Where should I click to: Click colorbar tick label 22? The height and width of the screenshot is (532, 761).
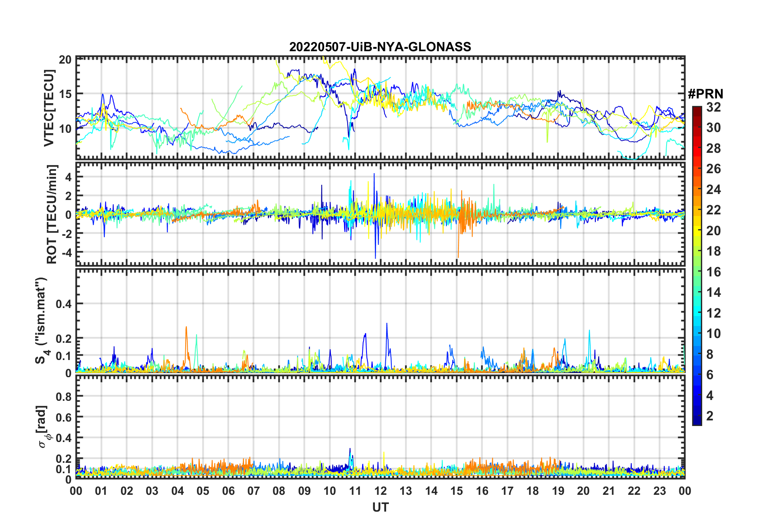713,210
